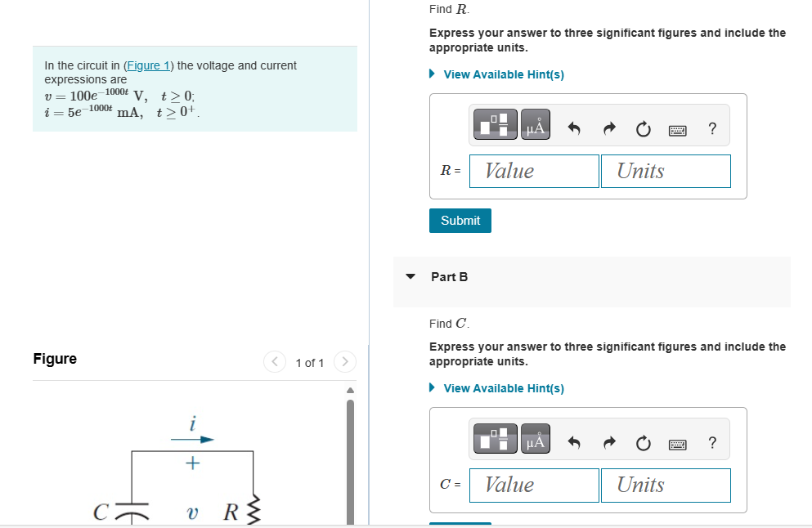Click the previous figure chevron
This screenshot has width=812, height=528.
pyautogui.click(x=275, y=362)
